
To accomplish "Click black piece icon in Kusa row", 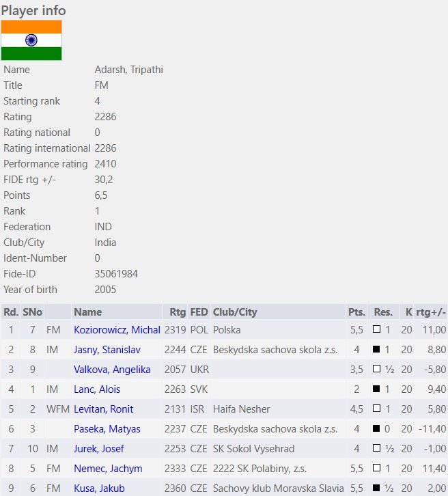I will tap(376, 488).
